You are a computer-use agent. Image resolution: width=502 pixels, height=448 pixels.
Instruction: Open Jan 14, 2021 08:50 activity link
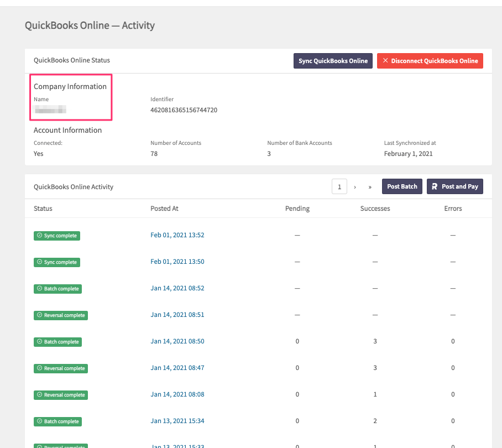point(177,341)
